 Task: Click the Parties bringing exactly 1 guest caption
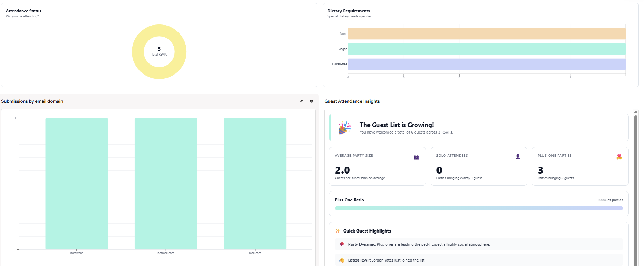coord(459,178)
